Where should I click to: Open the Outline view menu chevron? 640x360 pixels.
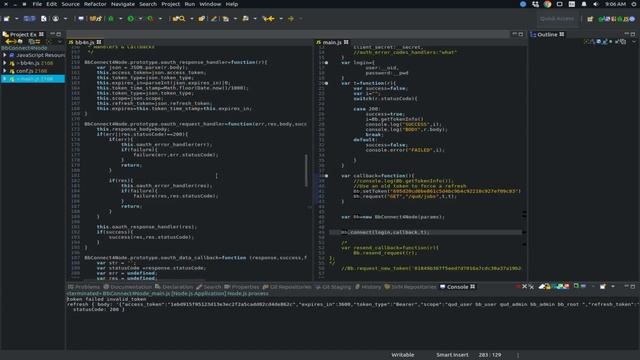coord(634,42)
